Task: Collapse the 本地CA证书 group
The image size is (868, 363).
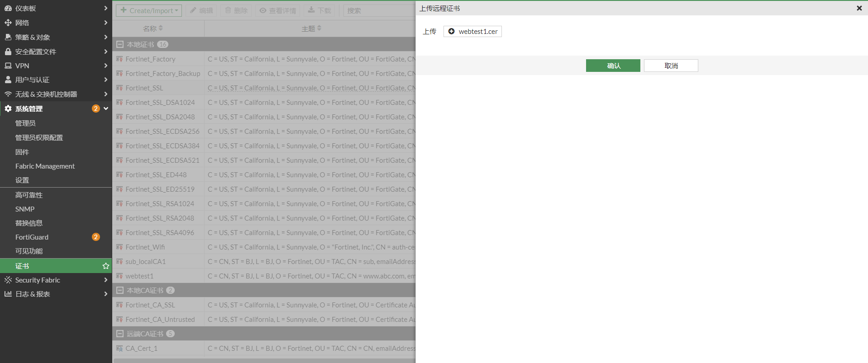Action: (x=120, y=290)
